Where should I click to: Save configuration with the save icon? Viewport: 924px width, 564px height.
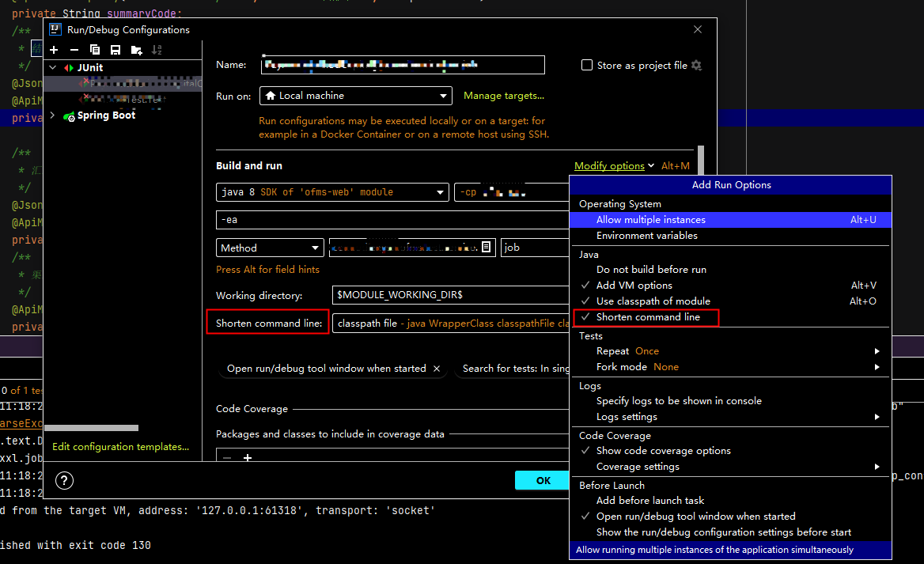115,49
